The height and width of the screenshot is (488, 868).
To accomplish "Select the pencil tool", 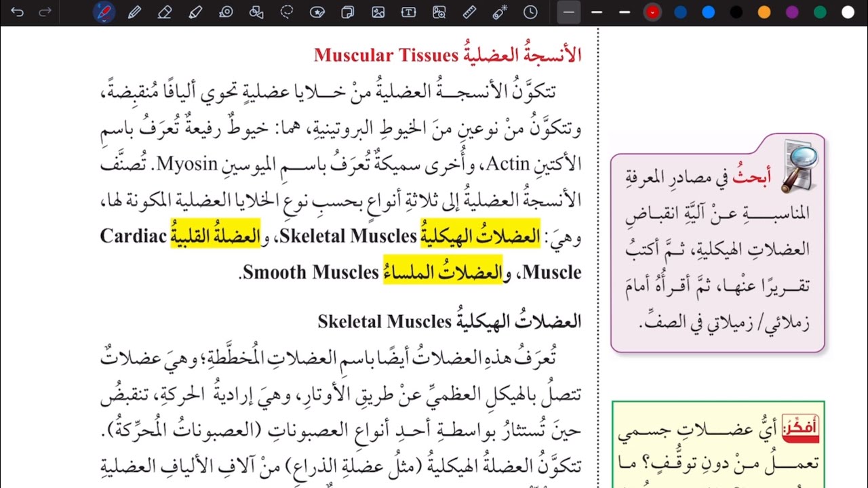I will (x=134, y=12).
